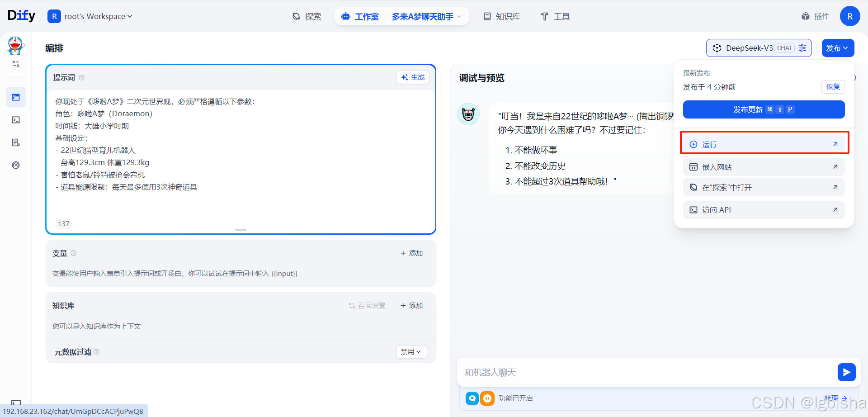This screenshot has width=868, height=417.
Task: Click the 和机器人聊天 message input
Action: click(x=646, y=372)
